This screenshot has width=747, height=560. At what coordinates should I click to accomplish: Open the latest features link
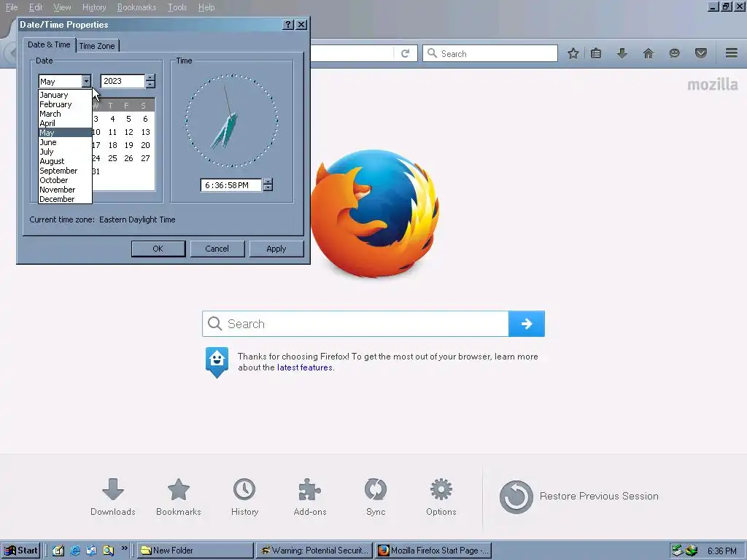(305, 367)
